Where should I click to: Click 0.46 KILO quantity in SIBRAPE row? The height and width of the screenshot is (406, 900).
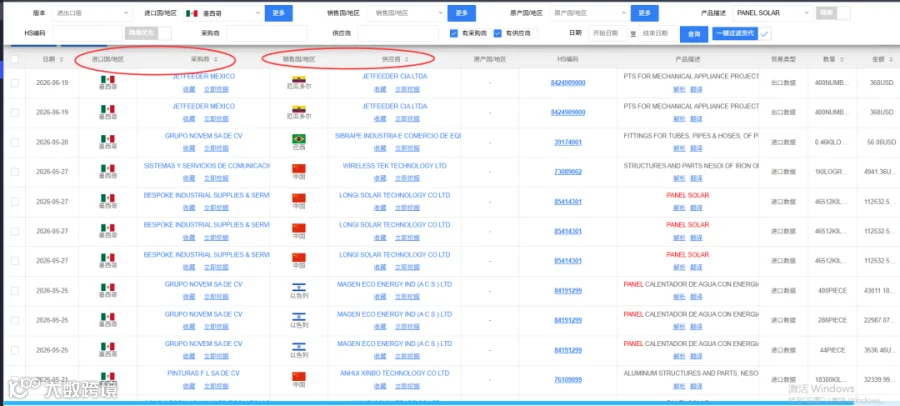[x=831, y=142]
